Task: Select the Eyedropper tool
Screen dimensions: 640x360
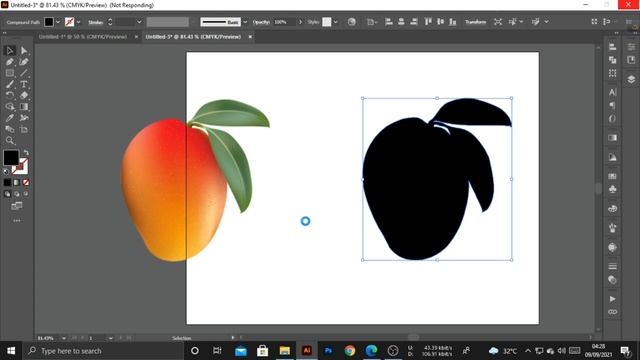Action: 10,118
